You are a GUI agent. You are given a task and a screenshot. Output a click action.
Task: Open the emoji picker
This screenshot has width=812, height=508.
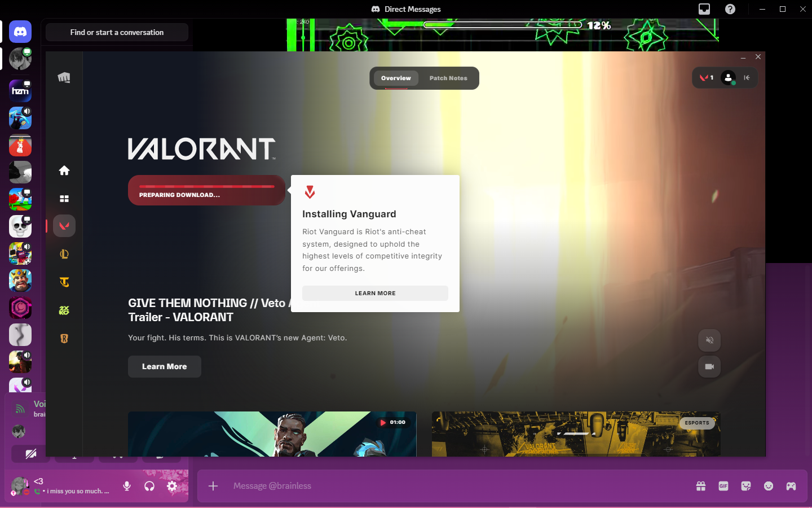[x=769, y=486]
